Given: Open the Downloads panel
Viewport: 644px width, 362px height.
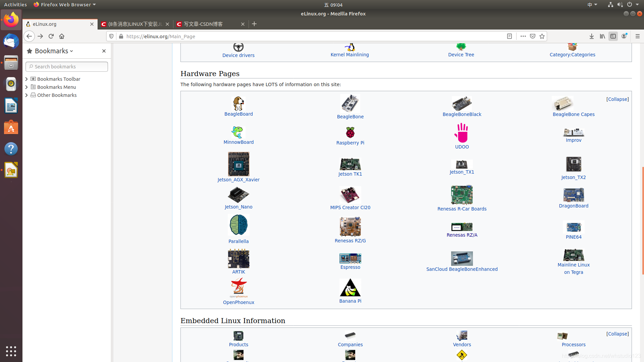Looking at the screenshot, I should tap(592, 36).
